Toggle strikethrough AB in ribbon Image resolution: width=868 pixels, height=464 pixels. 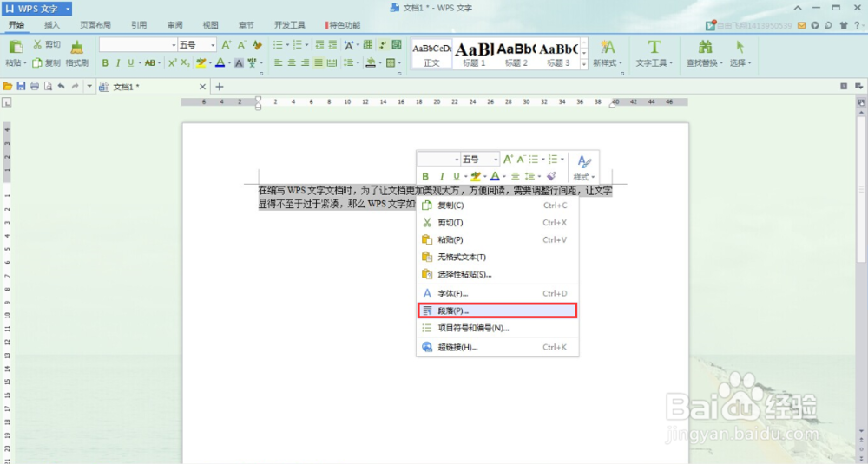pos(149,63)
